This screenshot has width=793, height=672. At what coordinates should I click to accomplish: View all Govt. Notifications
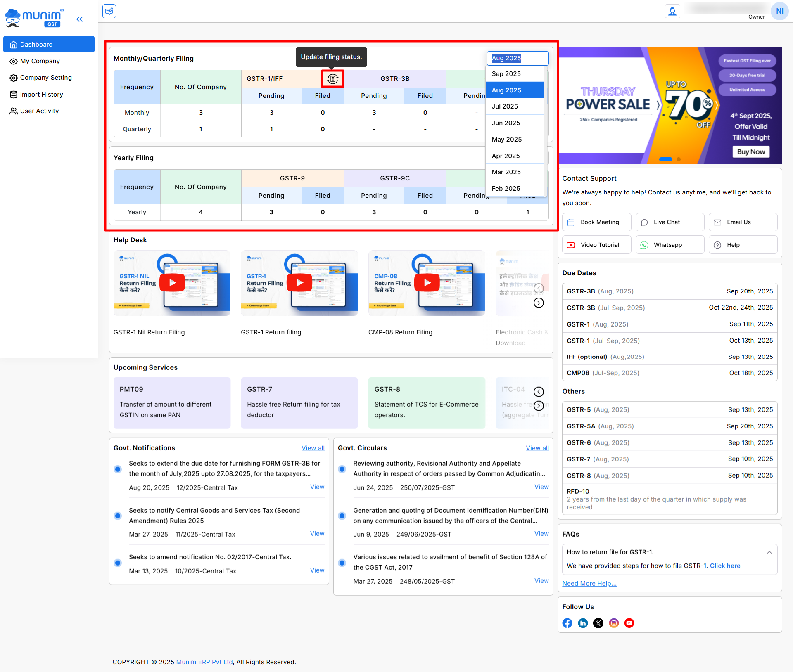(313, 448)
